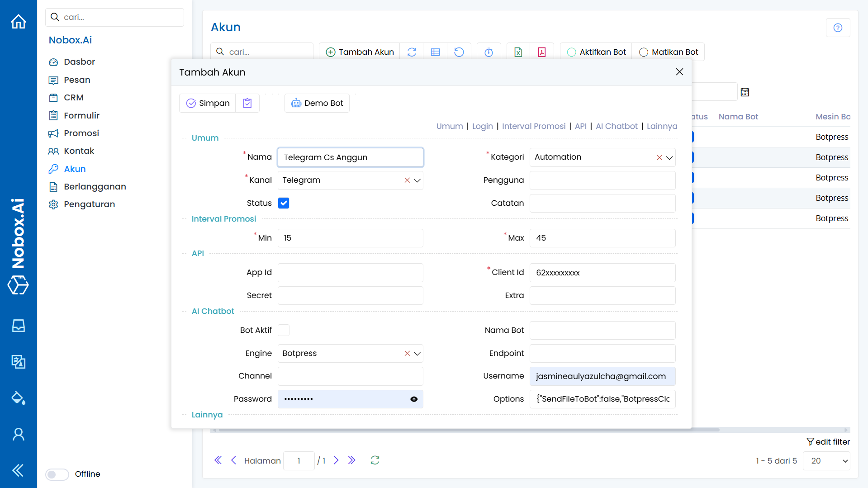
Task: Jump to AI Chatbot section tab
Action: 617,126
